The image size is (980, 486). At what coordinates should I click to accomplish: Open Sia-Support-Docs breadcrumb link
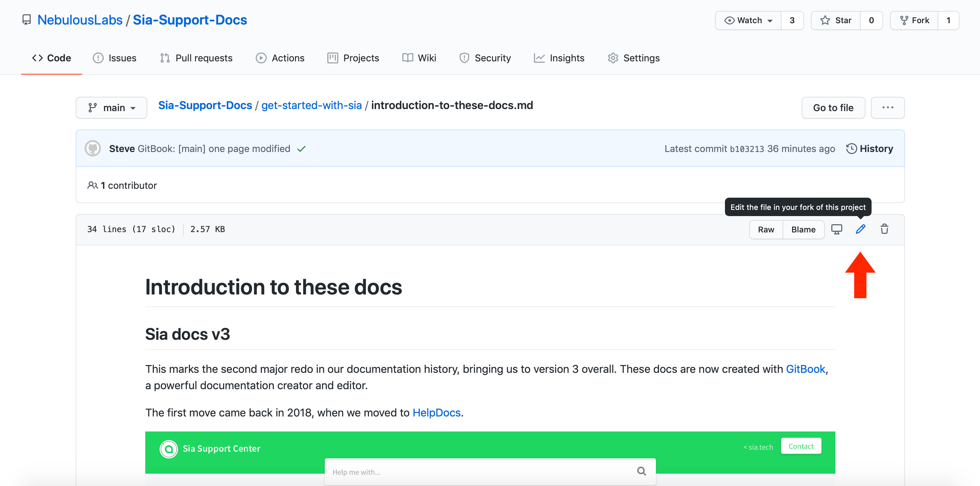point(205,105)
